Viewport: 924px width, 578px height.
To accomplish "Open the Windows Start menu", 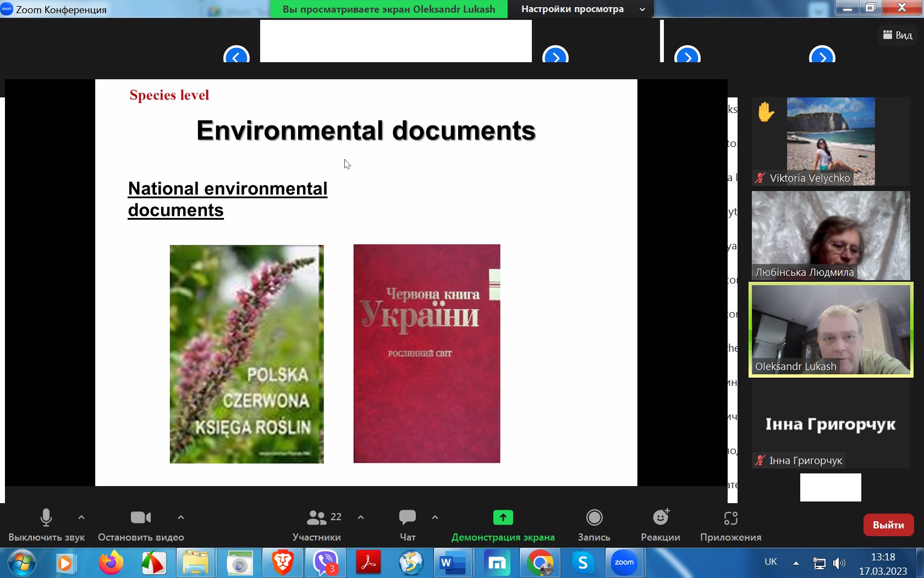I will pos(22,563).
